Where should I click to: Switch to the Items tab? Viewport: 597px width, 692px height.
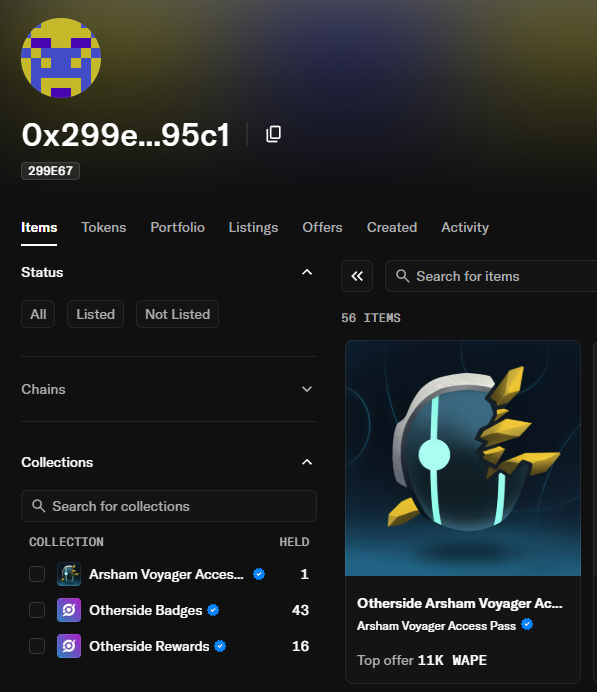pos(39,228)
